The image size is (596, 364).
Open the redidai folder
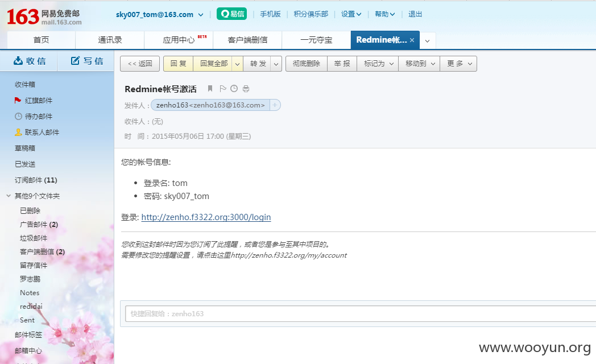(x=31, y=306)
